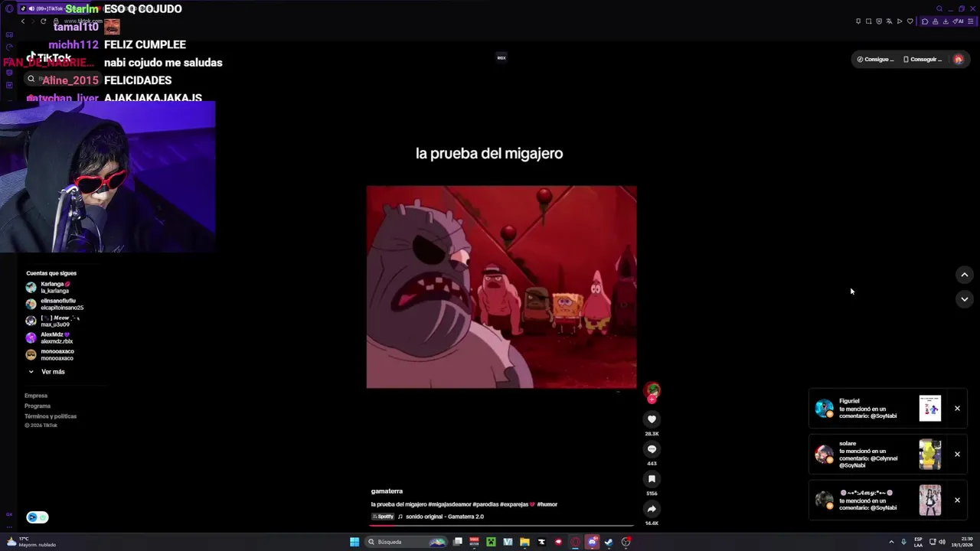Like the video with the heart icon
This screenshot has height=551, width=980.
[652, 419]
